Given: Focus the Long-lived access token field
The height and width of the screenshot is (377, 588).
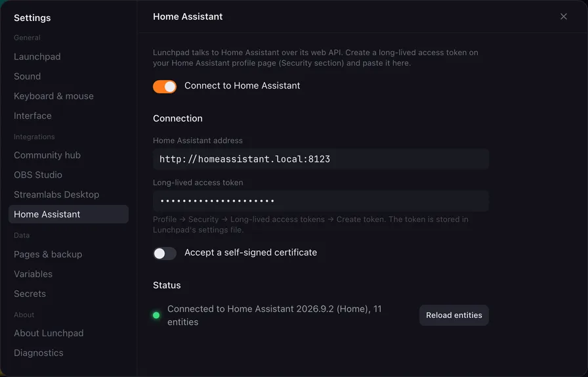Looking at the screenshot, I should (x=321, y=201).
